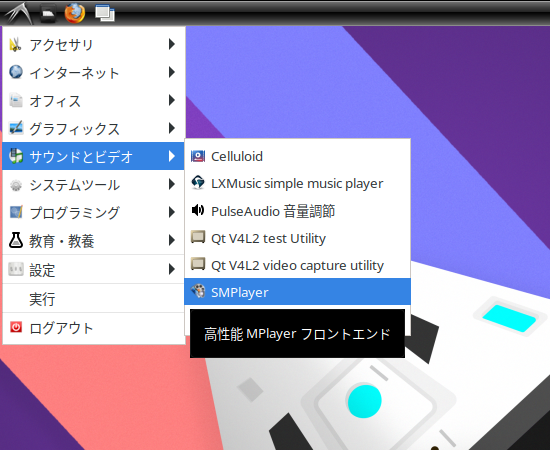Viewport: 550px width, 450px height.
Task: Open the システムツール menu category
Action: click(x=93, y=184)
